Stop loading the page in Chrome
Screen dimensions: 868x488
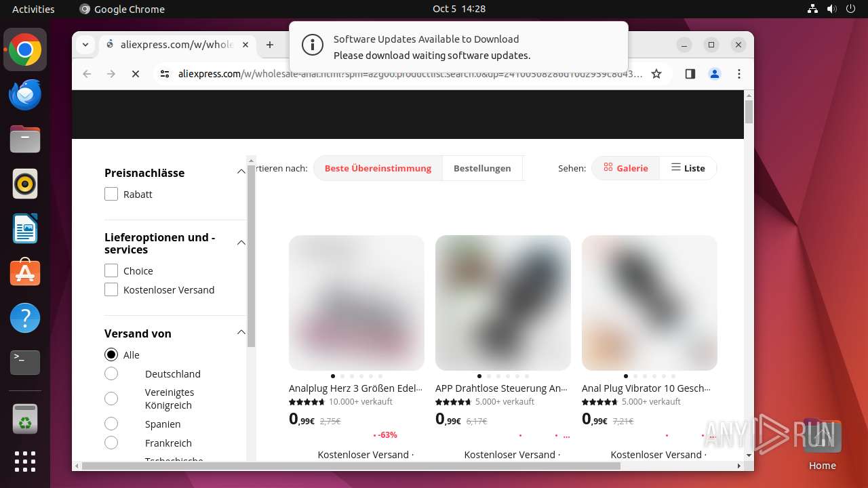pos(136,74)
